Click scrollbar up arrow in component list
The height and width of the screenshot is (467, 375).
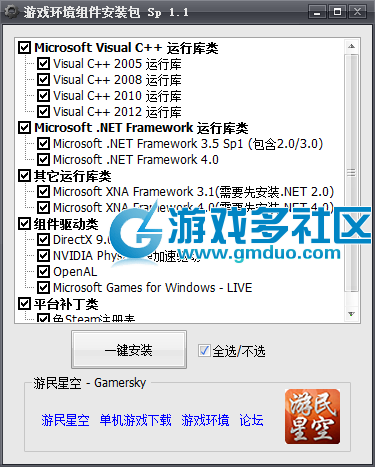pyautogui.click(x=351, y=46)
